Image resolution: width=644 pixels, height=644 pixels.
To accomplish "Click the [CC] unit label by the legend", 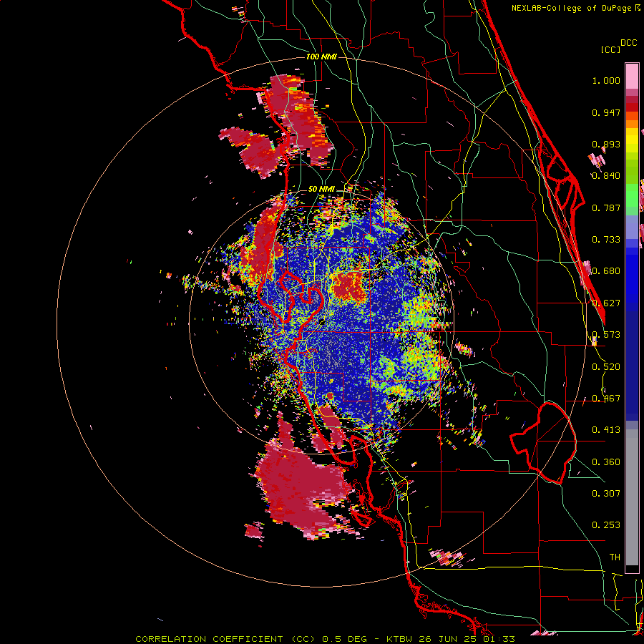I will click(x=610, y=49).
